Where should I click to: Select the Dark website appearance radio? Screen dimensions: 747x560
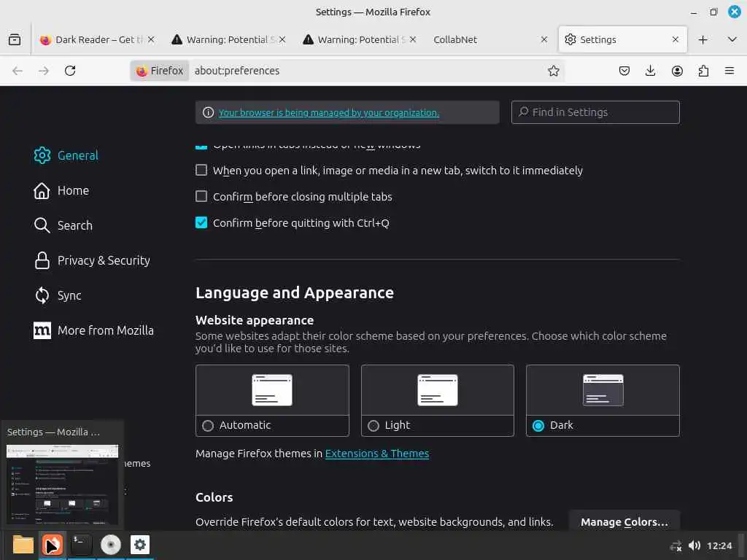pos(538,426)
